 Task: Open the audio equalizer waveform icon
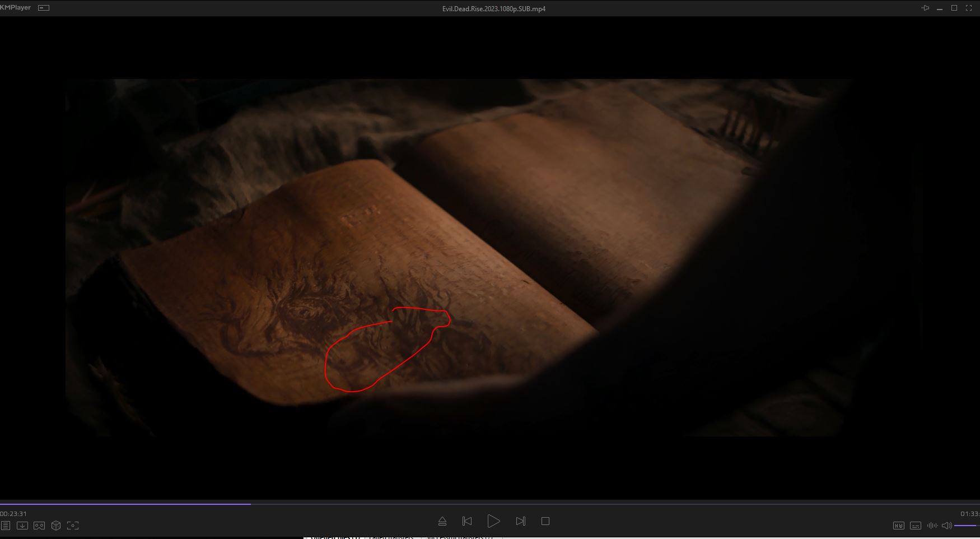(932, 526)
